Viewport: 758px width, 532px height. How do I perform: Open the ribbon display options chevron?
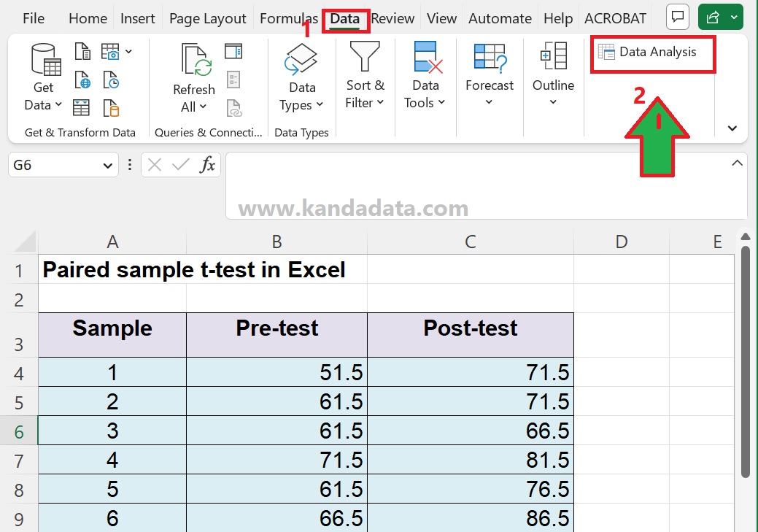click(x=732, y=128)
